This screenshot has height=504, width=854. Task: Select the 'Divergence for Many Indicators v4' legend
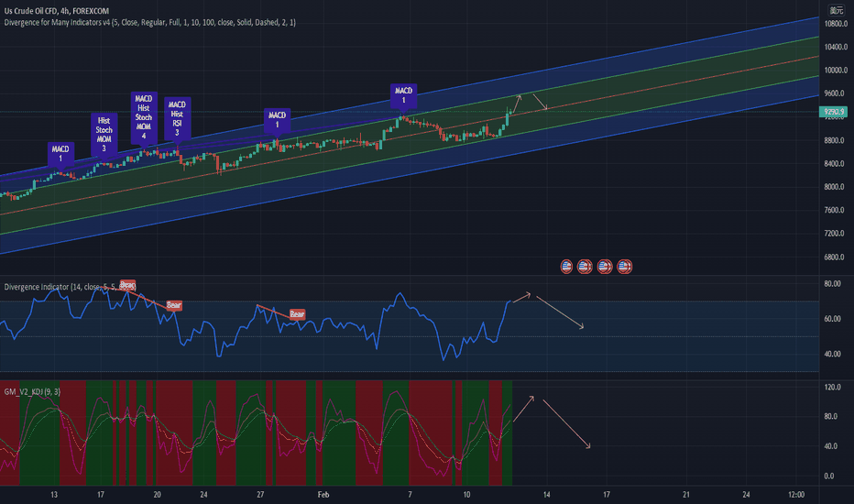coord(149,22)
